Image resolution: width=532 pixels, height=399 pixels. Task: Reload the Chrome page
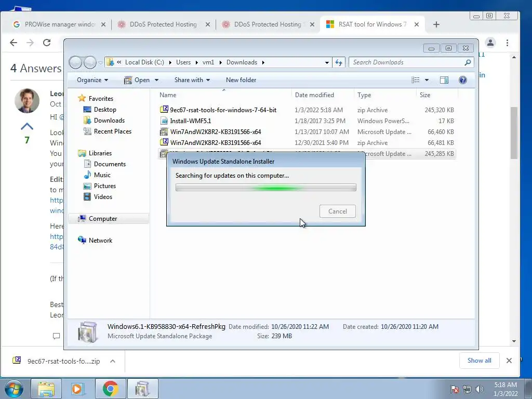point(47,43)
